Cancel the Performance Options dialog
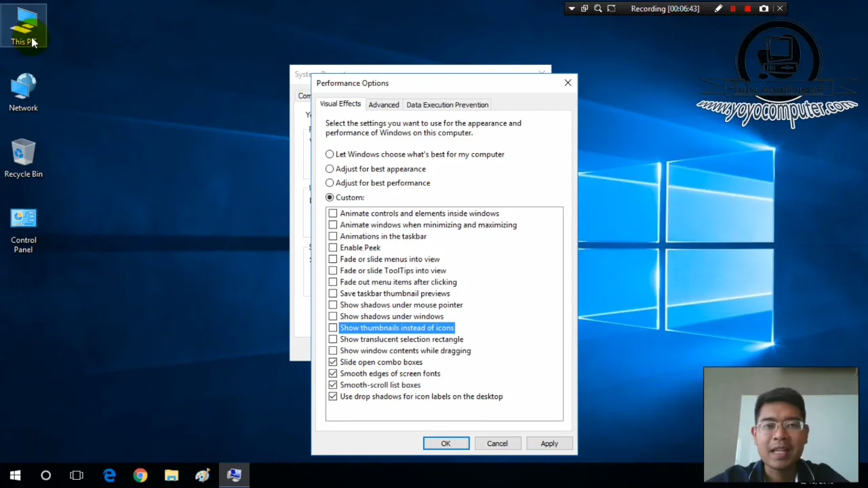Image resolution: width=868 pixels, height=488 pixels. coord(497,443)
